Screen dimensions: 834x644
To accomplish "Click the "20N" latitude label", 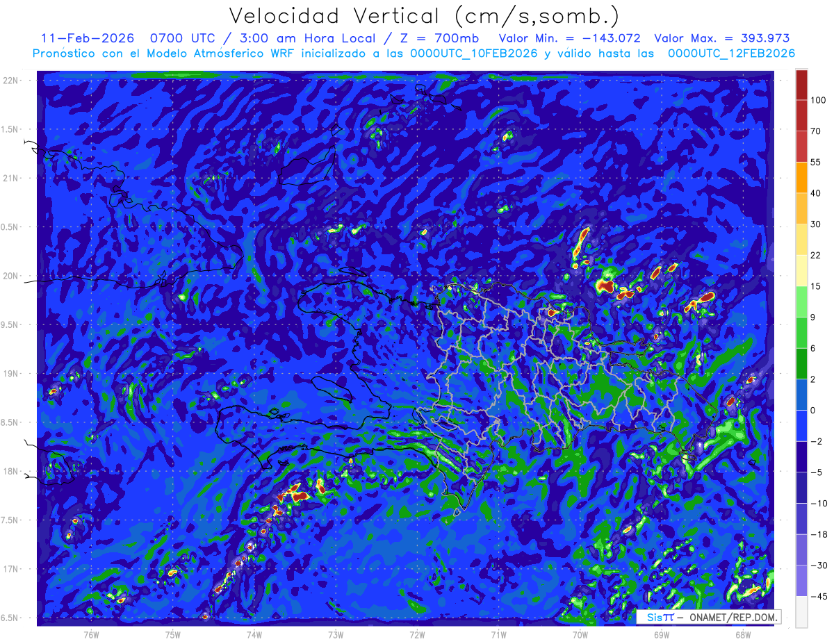I will pos(10,276).
